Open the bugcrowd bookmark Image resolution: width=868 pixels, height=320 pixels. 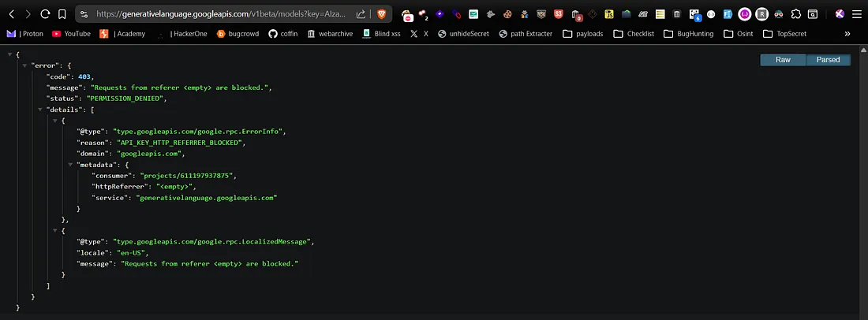[238, 34]
